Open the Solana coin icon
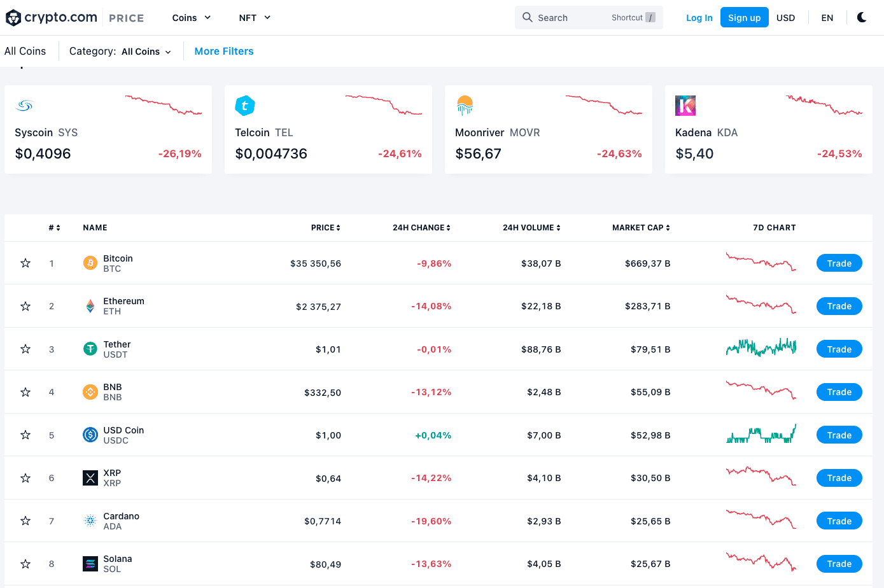The width and height of the screenshot is (884, 588). pos(90,564)
